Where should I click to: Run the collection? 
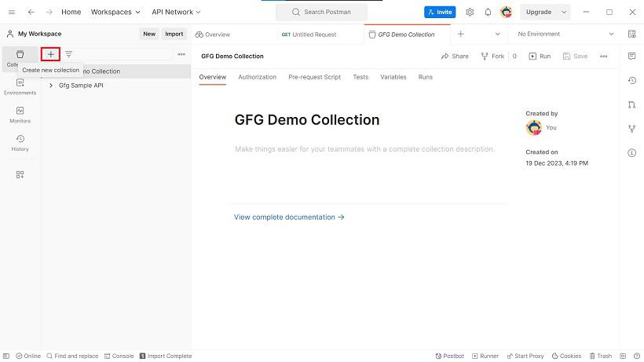pyautogui.click(x=540, y=57)
